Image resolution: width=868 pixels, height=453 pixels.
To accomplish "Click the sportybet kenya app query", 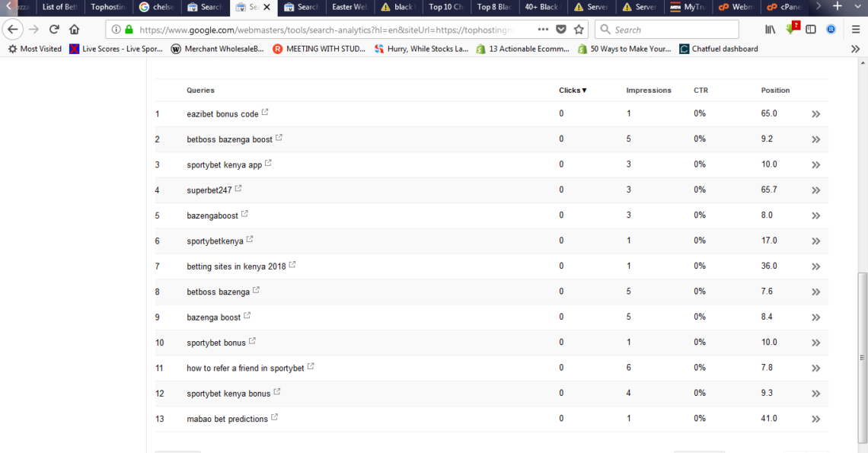I will click(x=224, y=165).
